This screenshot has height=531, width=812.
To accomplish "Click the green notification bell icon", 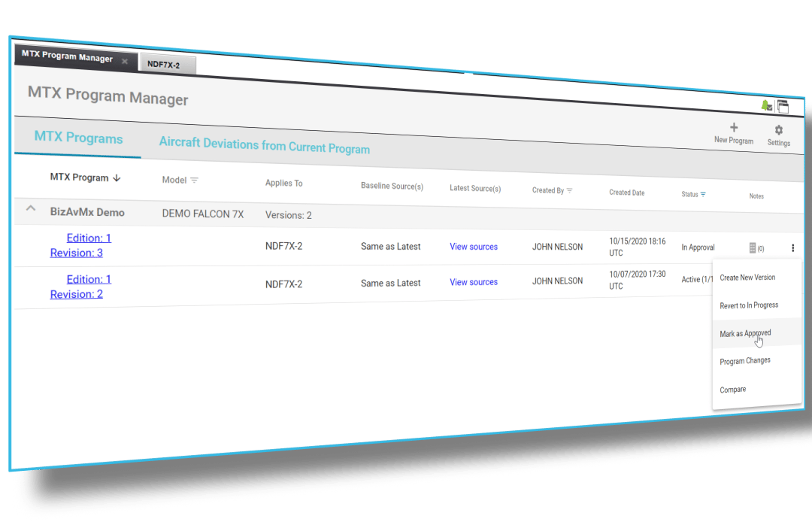I will click(x=766, y=105).
